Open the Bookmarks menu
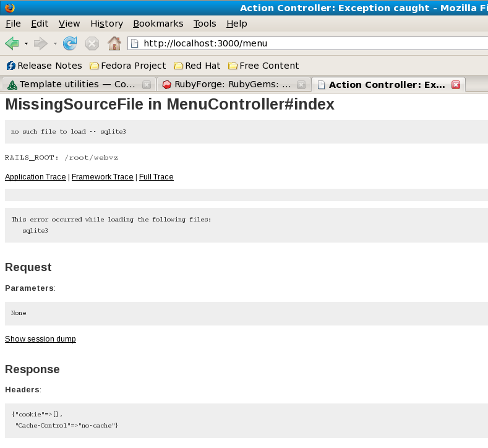The height and width of the screenshot is (448, 488). [x=158, y=24]
